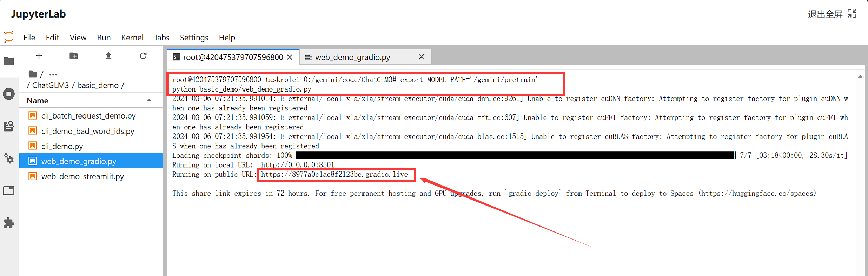The height and width of the screenshot is (276, 868).
Task: Open the Tabs menu
Action: [x=161, y=38]
